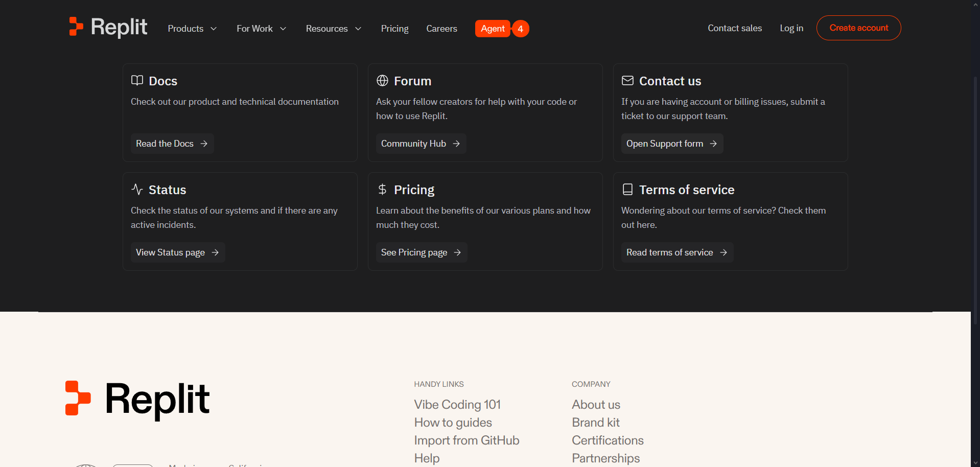Expand the Resources navigation dropdown

pyautogui.click(x=333, y=29)
